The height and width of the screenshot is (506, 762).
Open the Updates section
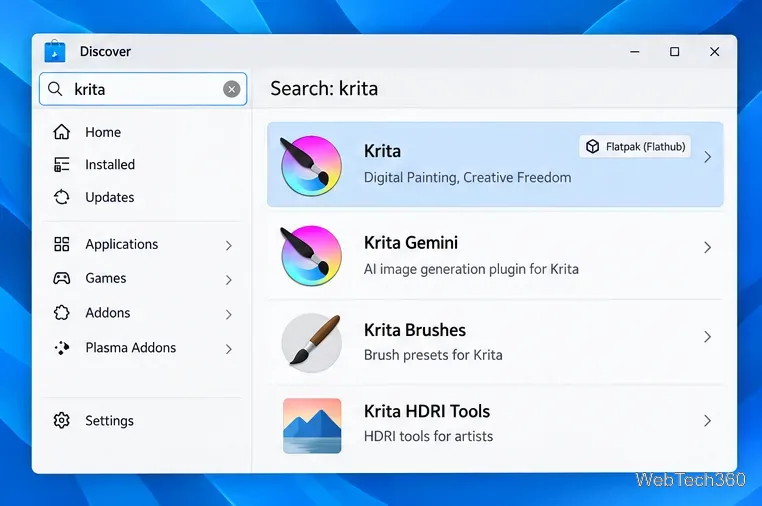click(x=110, y=197)
